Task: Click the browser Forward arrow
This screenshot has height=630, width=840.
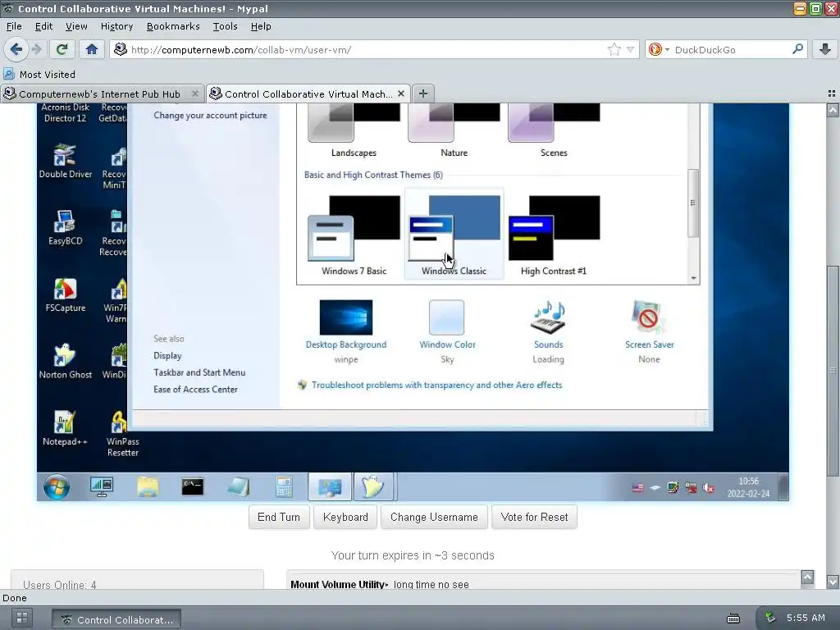Action: click(x=36, y=50)
